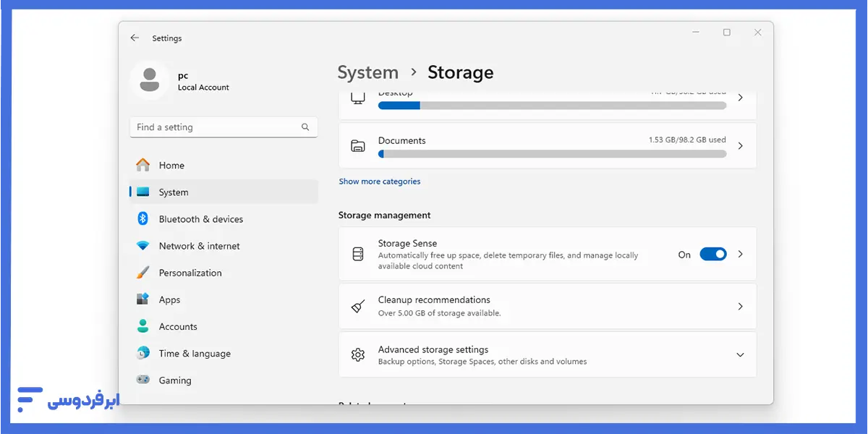This screenshot has width=868, height=434.
Task: Click the Apps icon in sidebar
Action: click(143, 299)
